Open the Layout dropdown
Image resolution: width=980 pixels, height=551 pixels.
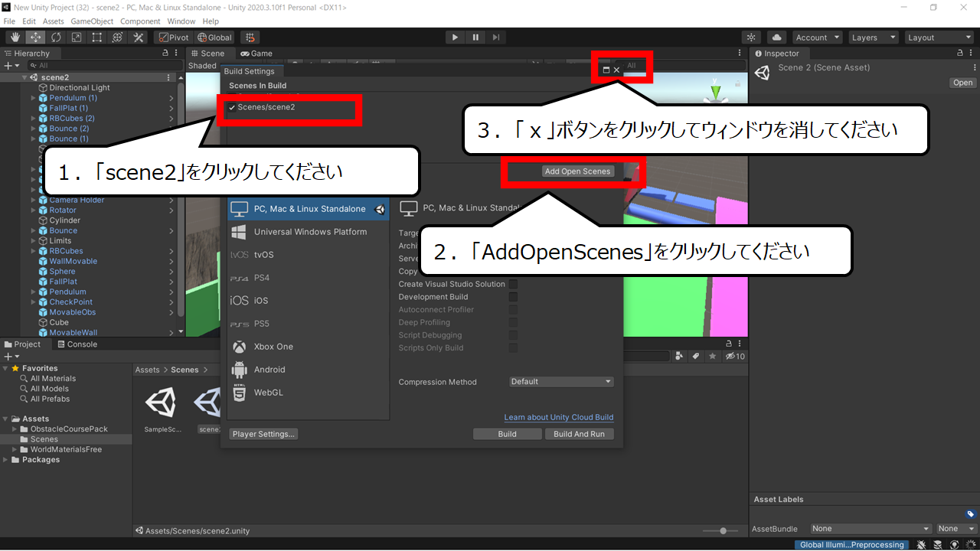[x=939, y=37]
